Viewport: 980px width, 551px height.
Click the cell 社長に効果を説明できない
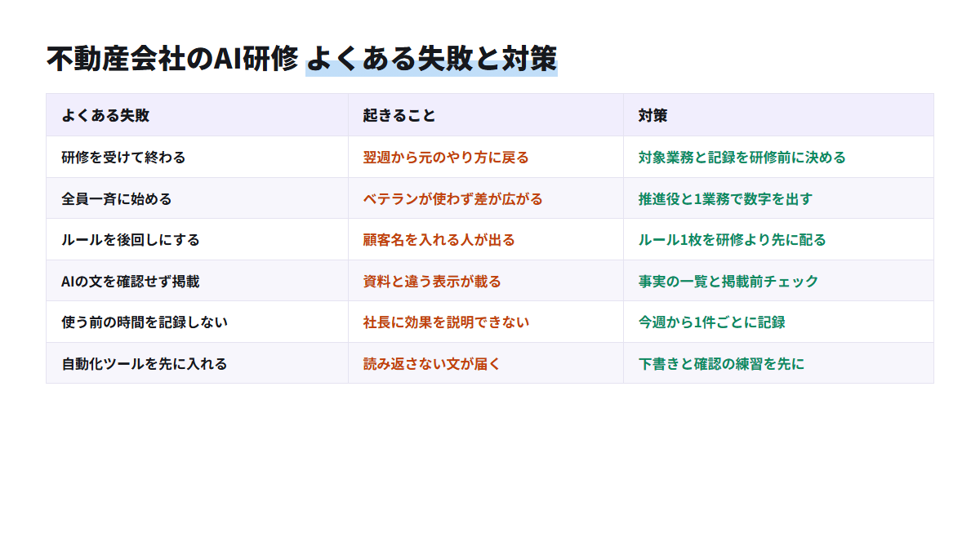point(486,322)
